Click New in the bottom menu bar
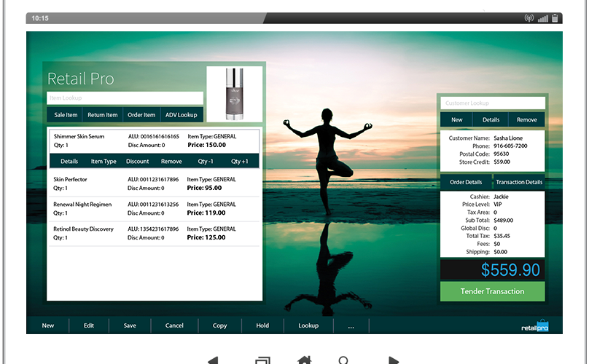589x364 pixels. click(x=47, y=325)
